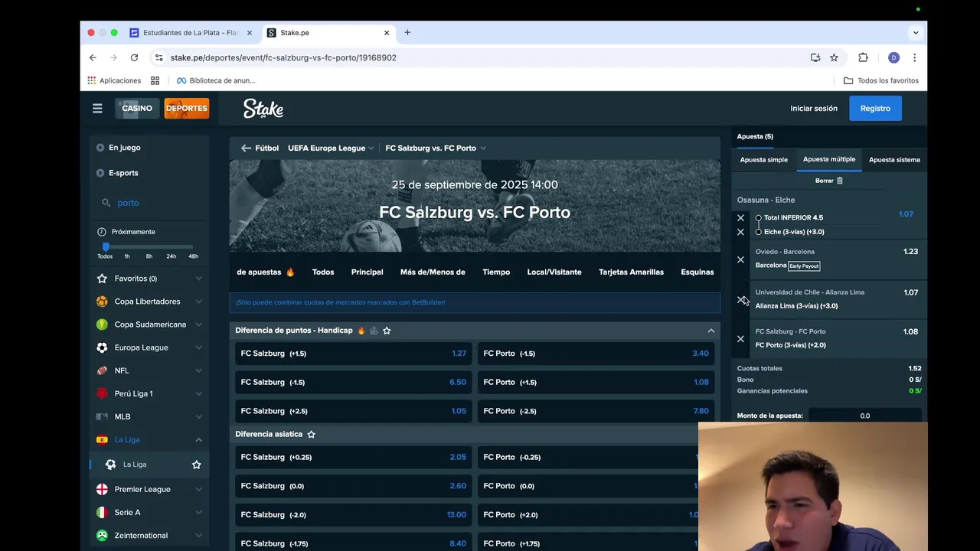The height and width of the screenshot is (551, 980).
Task: Click the Spain flag next to La Liga
Action: [102, 440]
